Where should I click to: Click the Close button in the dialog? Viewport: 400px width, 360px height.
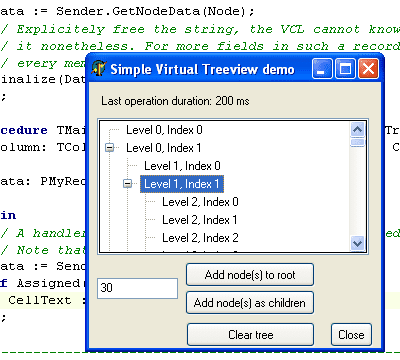[351, 334]
